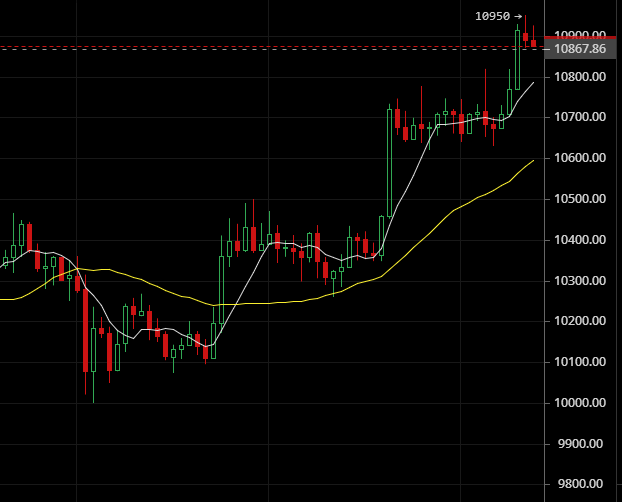This screenshot has width=622, height=502.
Task: Click the last red candle on the chart
Action: [x=534, y=43]
